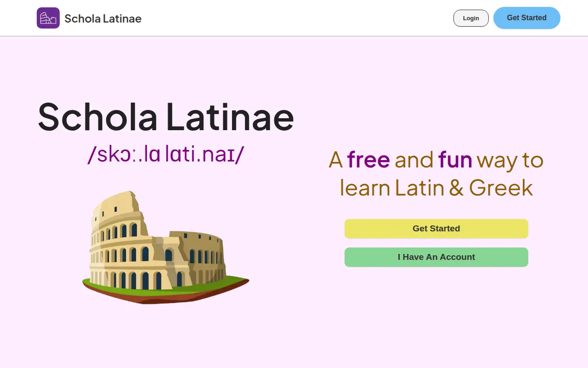
Task: Click the blue Get Started header button
Action: coord(527,18)
